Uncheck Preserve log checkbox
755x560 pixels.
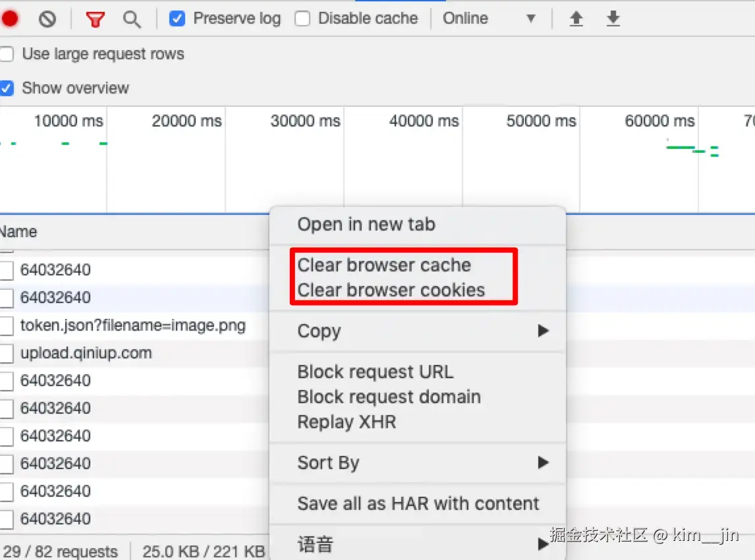(177, 18)
